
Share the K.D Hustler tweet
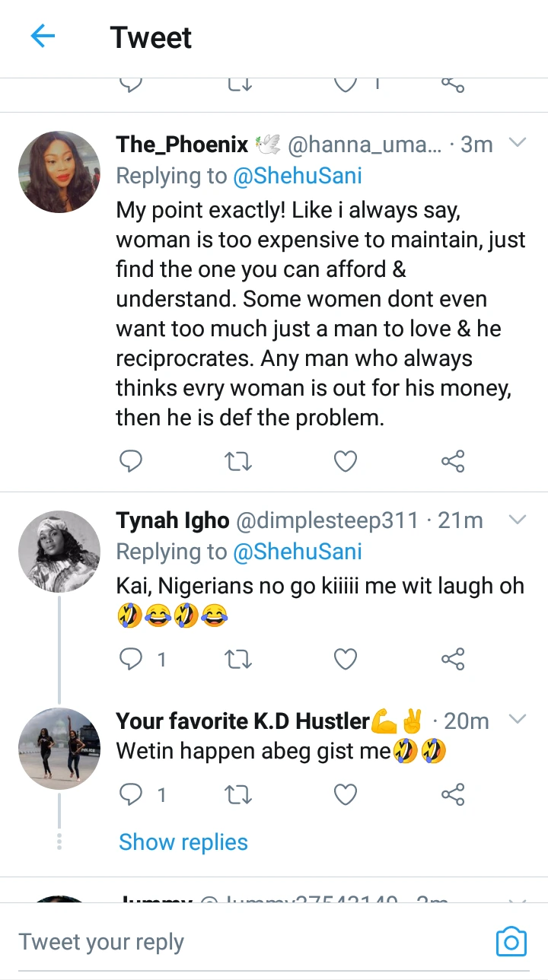click(x=453, y=795)
